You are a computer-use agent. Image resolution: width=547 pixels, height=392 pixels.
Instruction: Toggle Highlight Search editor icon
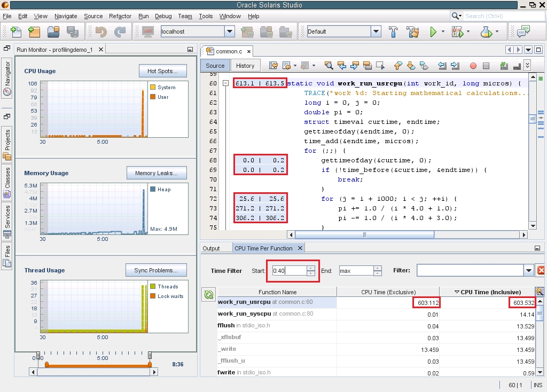point(367,66)
